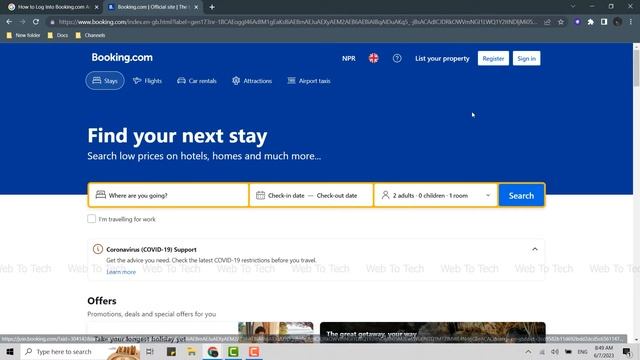Open the tab search dropdown arrow

click(573, 7)
